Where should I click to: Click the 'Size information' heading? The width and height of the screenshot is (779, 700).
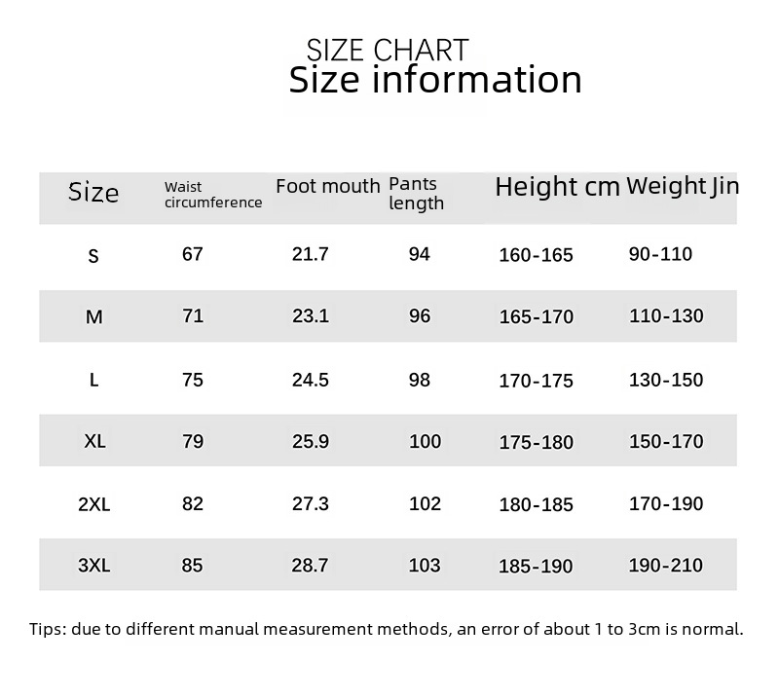(435, 80)
